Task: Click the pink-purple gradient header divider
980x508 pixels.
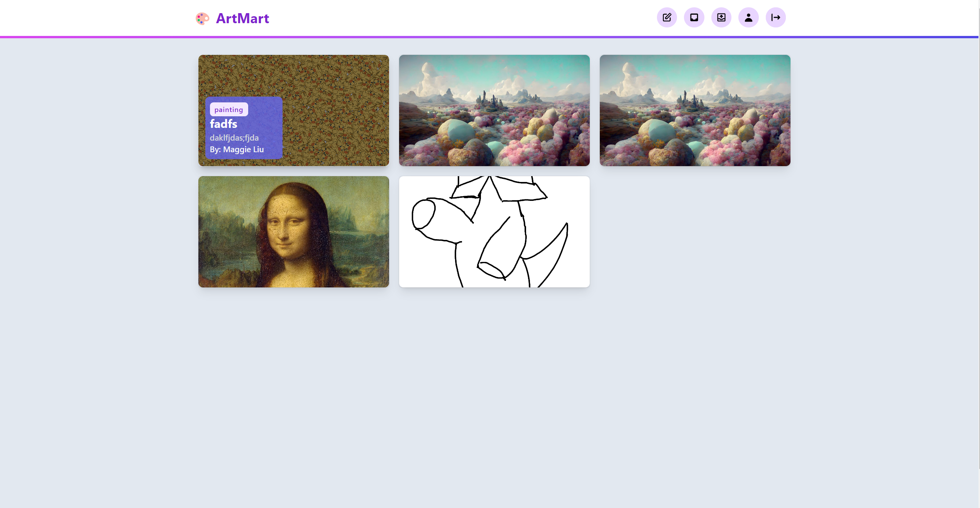Action: pyautogui.click(x=489, y=37)
